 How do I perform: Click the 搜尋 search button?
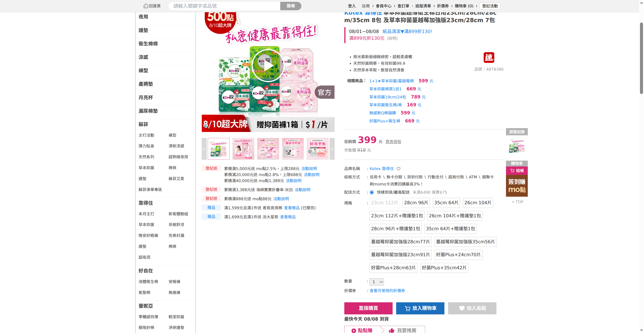(x=291, y=6)
